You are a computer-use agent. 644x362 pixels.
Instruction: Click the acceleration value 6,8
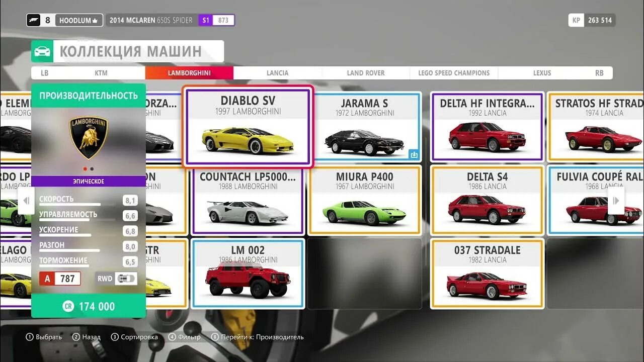click(x=130, y=231)
